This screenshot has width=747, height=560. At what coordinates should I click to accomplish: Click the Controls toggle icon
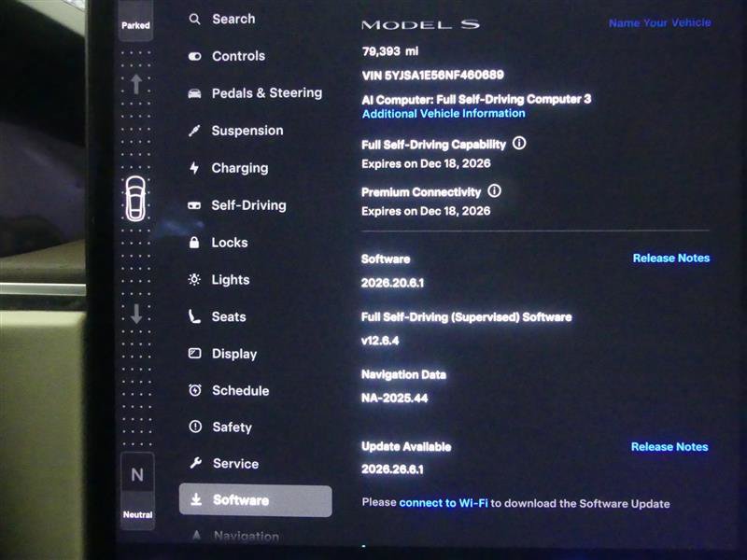point(194,57)
